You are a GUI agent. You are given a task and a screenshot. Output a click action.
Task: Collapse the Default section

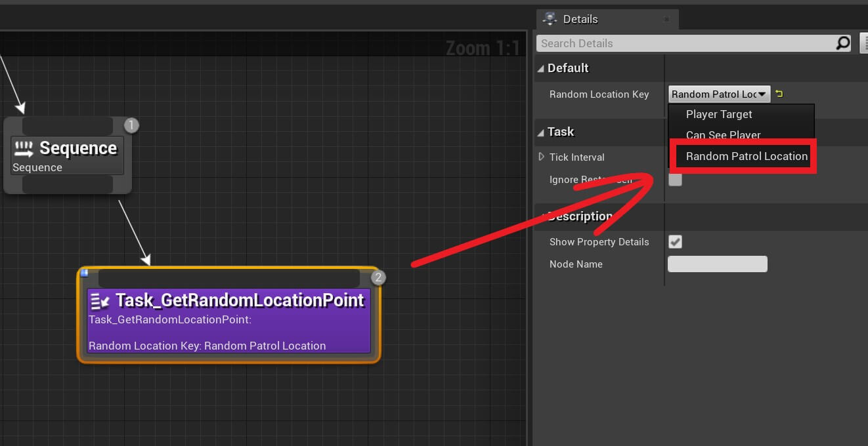tap(541, 68)
